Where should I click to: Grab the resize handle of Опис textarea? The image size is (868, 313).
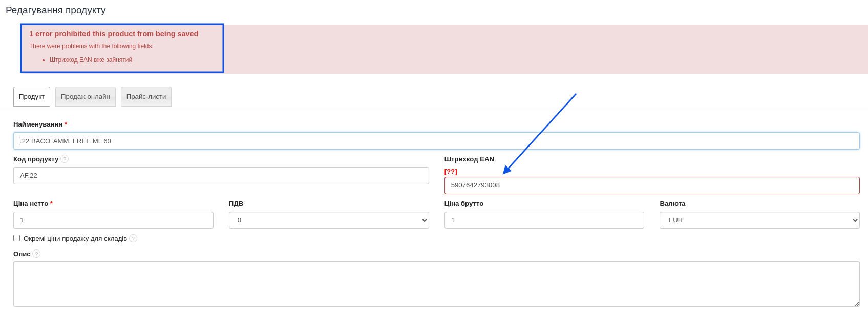tap(857, 304)
